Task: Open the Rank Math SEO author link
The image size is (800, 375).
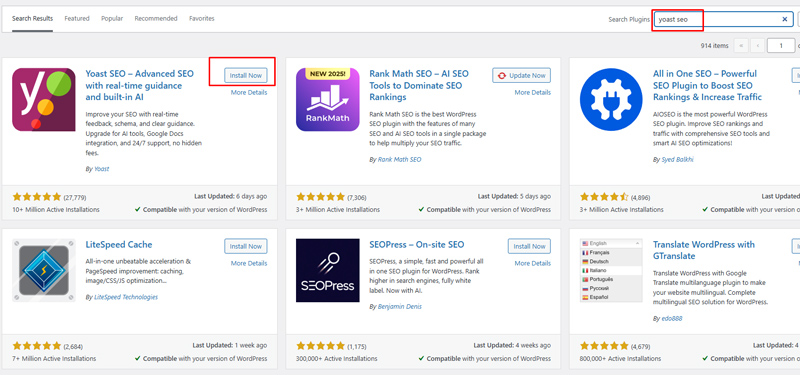Action: (399, 160)
